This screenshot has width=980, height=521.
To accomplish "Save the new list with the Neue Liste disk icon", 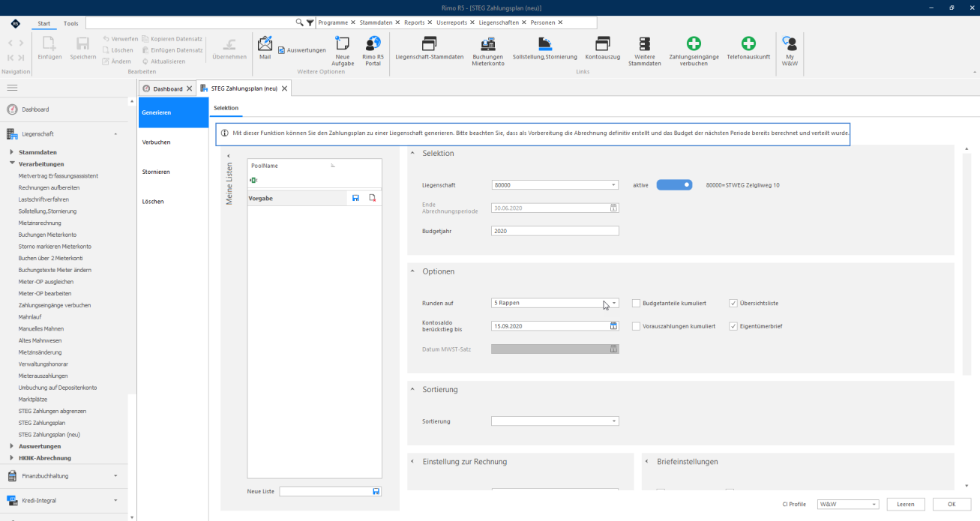I will point(376,491).
